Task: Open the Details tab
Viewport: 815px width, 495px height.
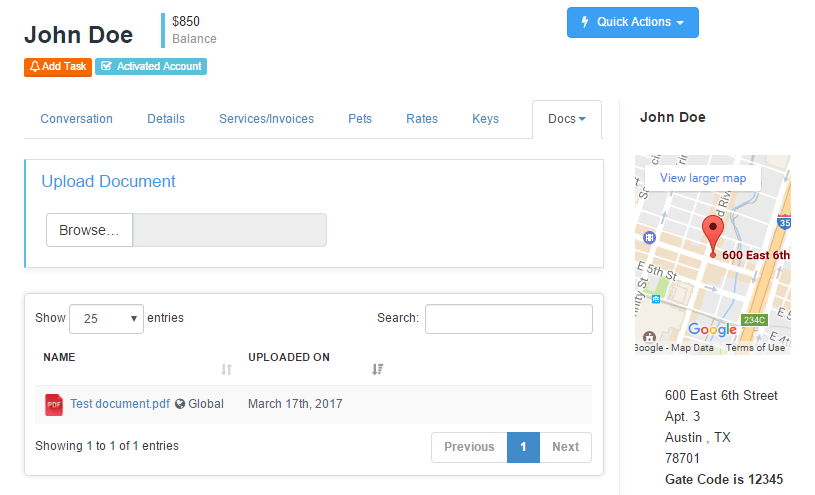Action: click(166, 119)
